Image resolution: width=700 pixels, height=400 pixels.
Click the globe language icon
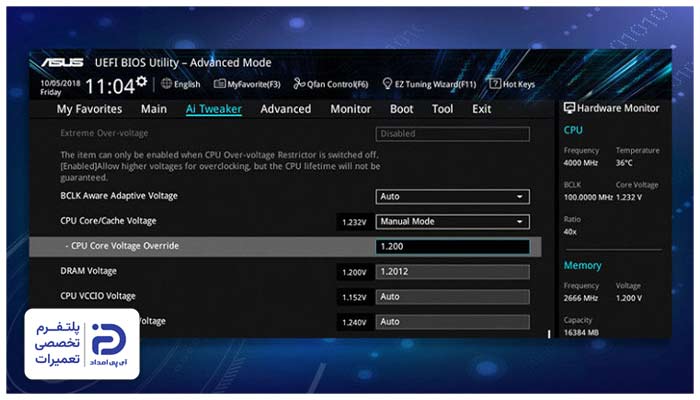167,83
